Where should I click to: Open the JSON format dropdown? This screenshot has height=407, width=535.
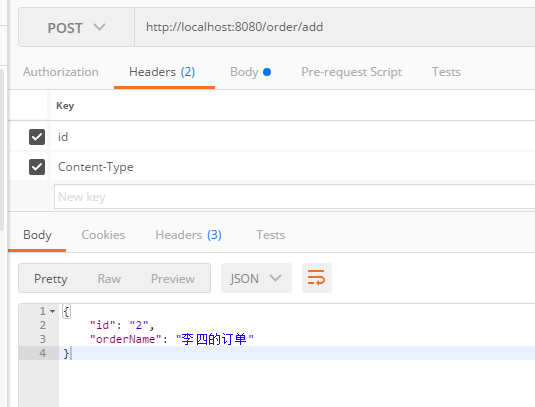tap(256, 278)
